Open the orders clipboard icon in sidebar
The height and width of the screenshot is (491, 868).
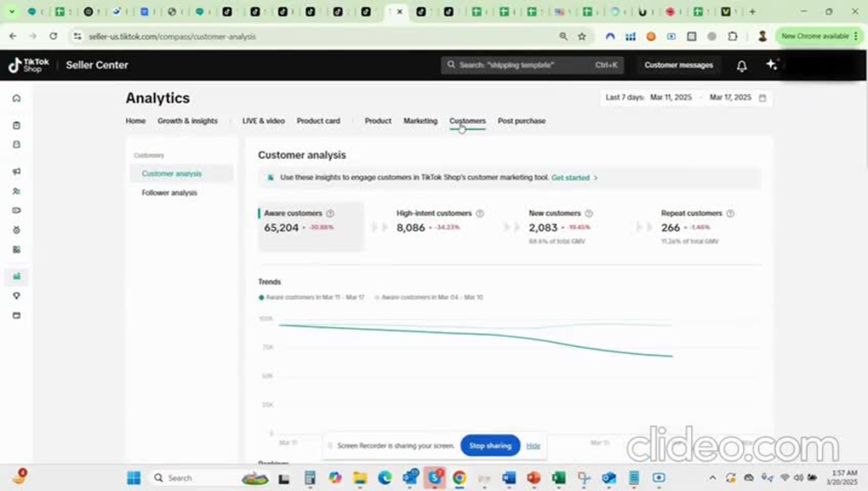coord(16,126)
